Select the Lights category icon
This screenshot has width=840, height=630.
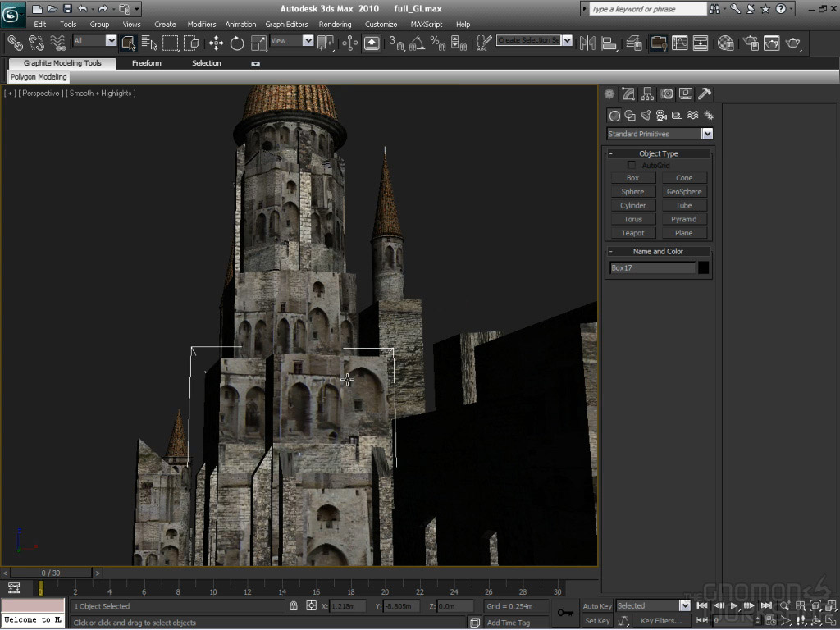[646, 116]
